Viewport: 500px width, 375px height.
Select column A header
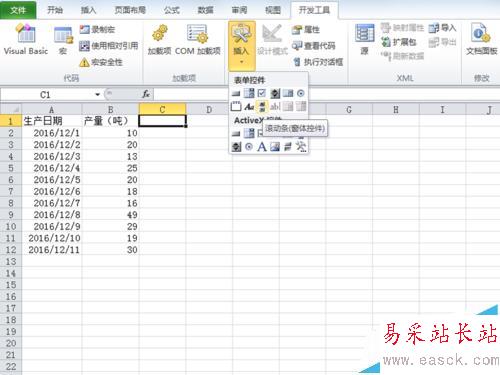[52, 109]
